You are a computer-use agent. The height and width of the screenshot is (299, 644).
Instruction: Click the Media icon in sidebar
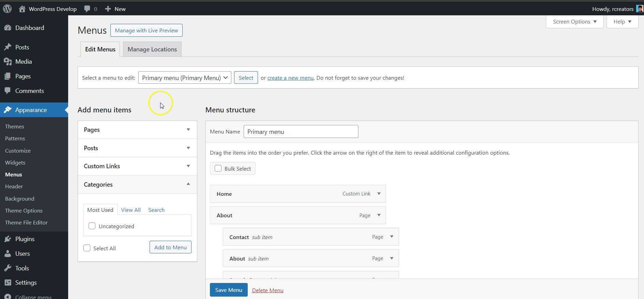coord(7,62)
